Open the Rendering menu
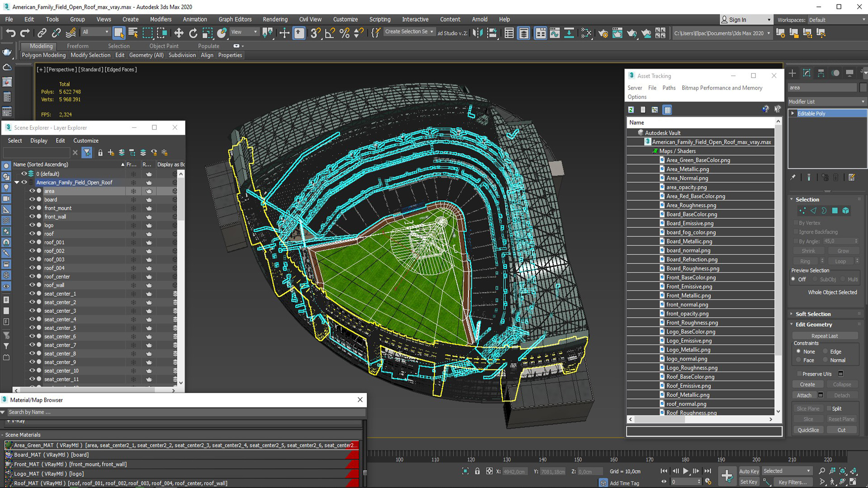 [x=275, y=19]
